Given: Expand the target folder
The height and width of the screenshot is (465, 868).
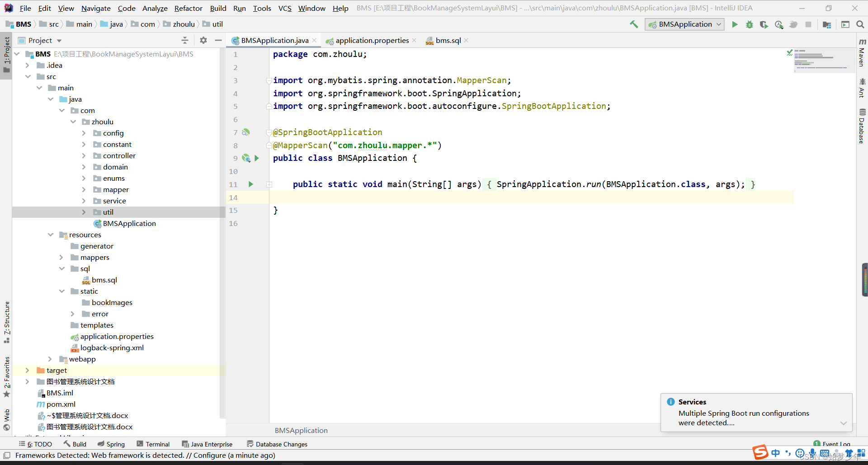Looking at the screenshot, I should 28,371.
